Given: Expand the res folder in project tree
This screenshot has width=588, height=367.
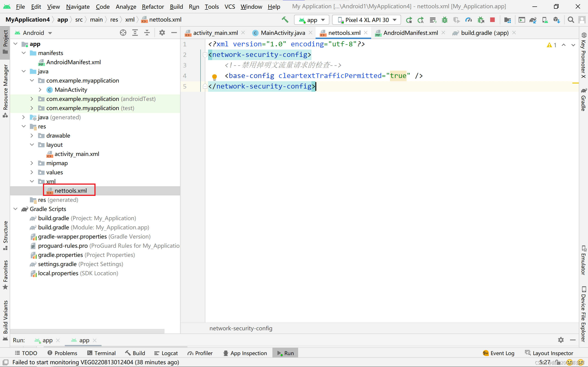Looking at the screenshot, I should coord(24,126).
